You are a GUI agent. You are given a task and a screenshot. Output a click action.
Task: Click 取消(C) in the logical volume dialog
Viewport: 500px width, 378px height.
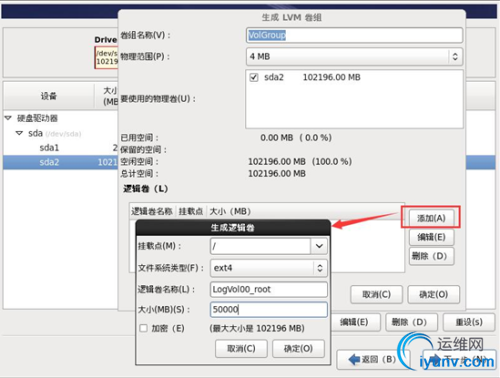[241, 349]
